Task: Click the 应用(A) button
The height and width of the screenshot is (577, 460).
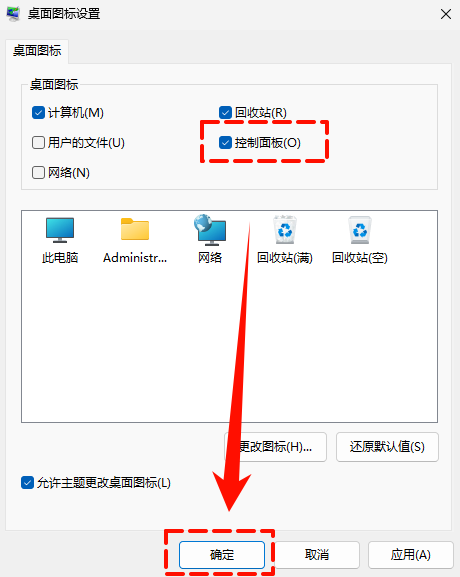Action: click(x=411, y=555)
